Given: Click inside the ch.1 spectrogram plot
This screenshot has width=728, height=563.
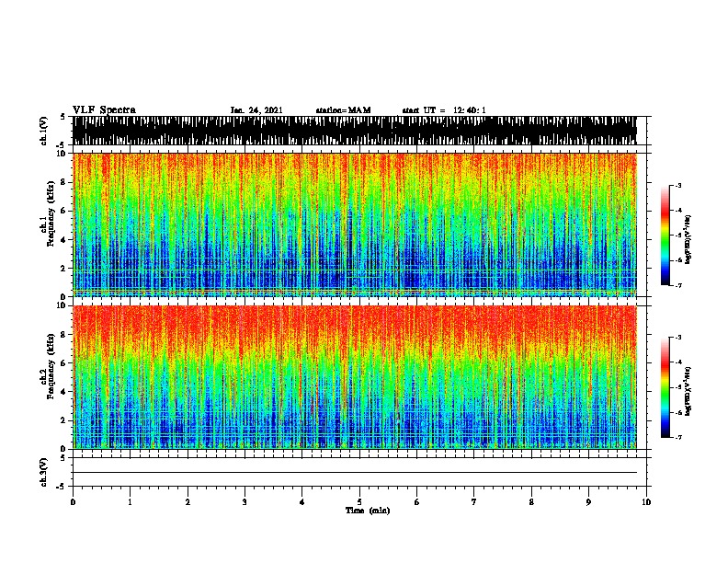Looking at the screenshot, I should click(355, 224).
